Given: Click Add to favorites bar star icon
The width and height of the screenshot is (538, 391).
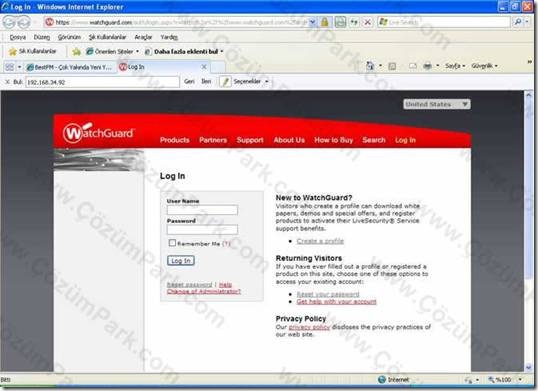Looking at the screenshot, I should [x=76, y=51].
